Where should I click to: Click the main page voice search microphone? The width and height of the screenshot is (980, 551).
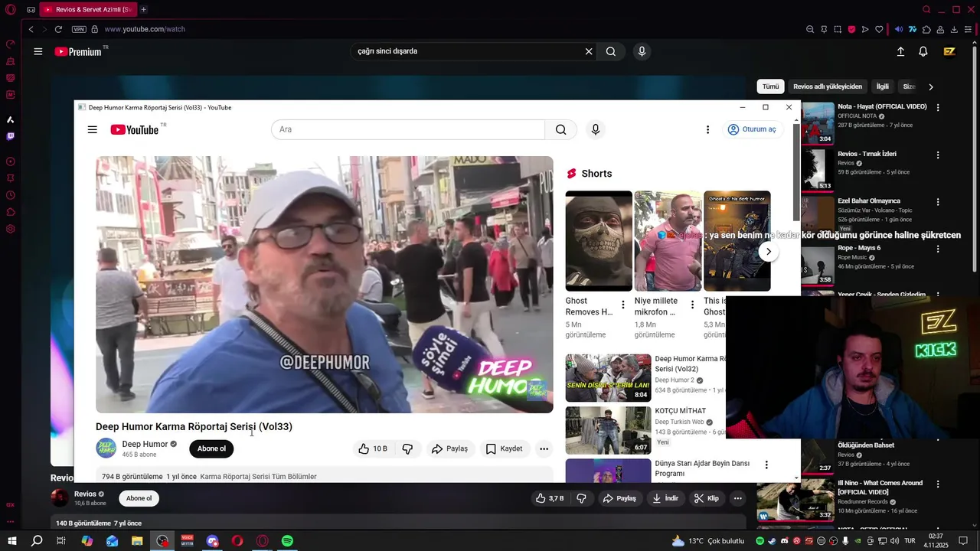click(x=642, y=51)
